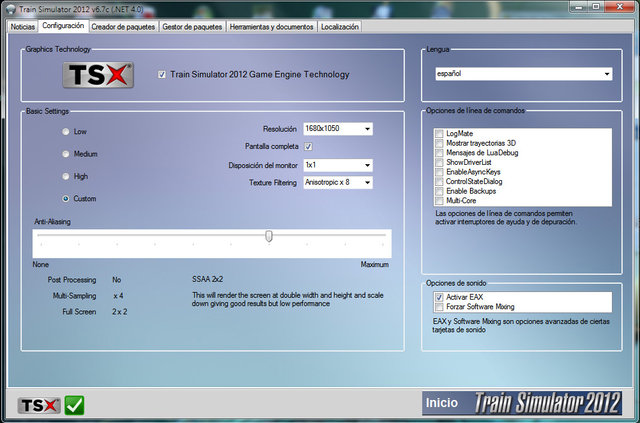Select the High graphics preset
This screenshot has height=423, width=640.
pyautogui.click(x=66, y=176)
